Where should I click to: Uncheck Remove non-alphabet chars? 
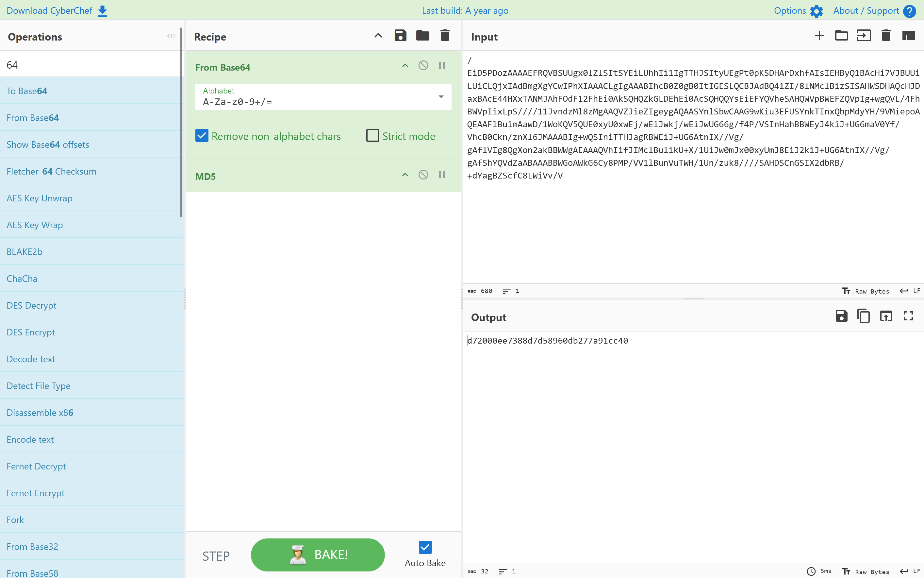tap(202, 136)
